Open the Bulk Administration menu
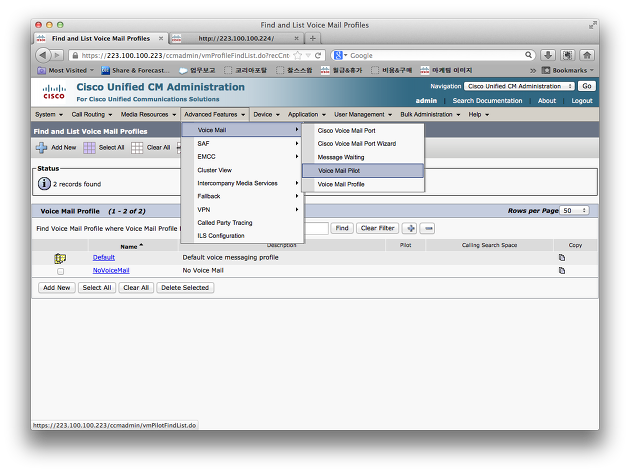This screenshot has width=630, height=473. 430,115
